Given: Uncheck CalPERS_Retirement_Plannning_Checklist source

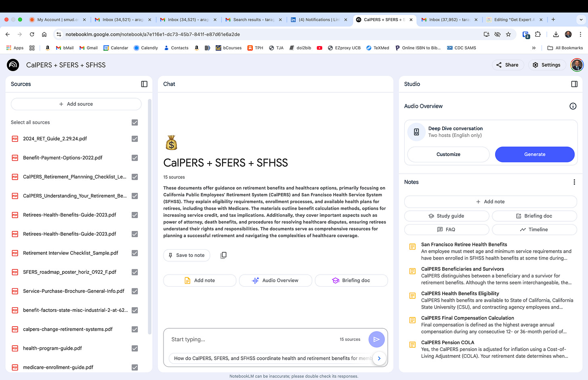Looking at the screenshot, I should point(135,177).
